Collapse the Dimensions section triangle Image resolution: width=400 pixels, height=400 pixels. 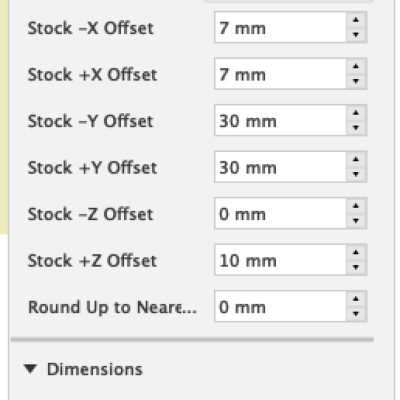(x=30, y=369)
